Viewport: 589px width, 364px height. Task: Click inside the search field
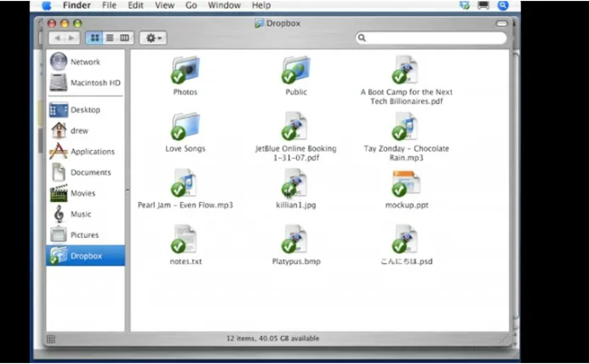431,38
